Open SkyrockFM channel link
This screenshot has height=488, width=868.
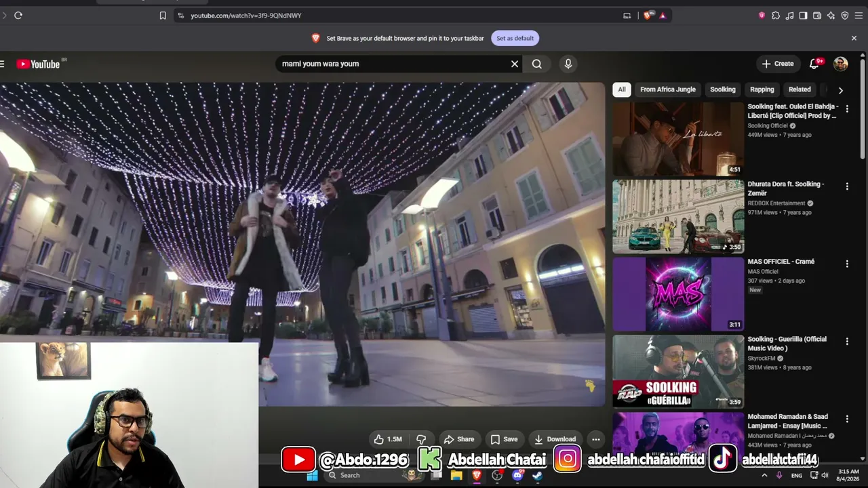pyautogui.click(x=762, y=359)
